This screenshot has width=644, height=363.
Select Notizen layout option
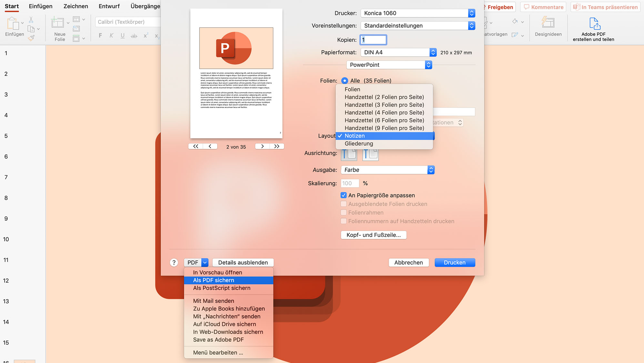[x=384, y=136]
